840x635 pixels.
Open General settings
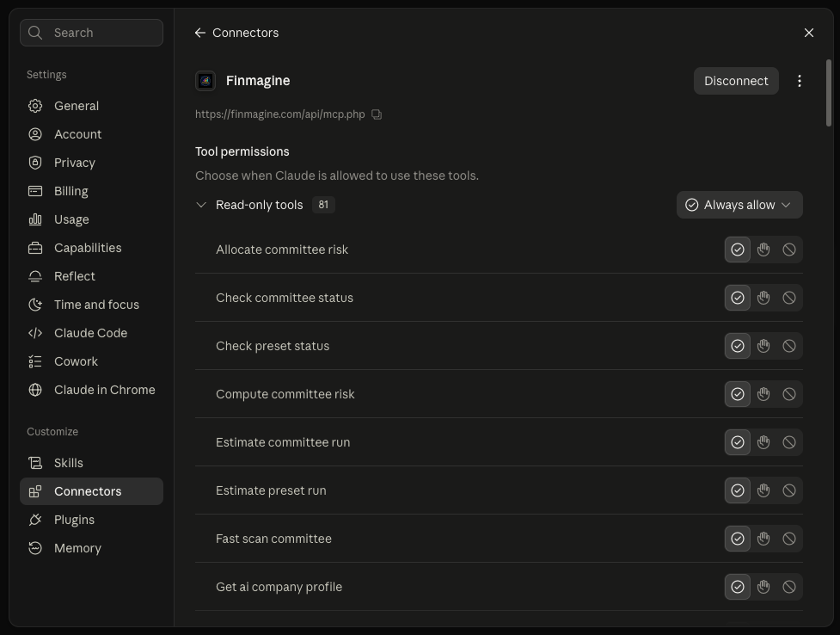pyautogui.click(x=92, y=106)
